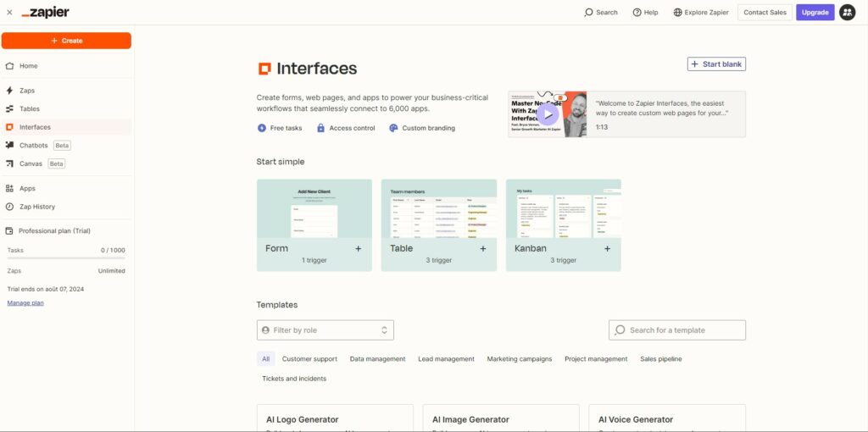Click the orange Interfaces sidebar icon

[9, 127]
